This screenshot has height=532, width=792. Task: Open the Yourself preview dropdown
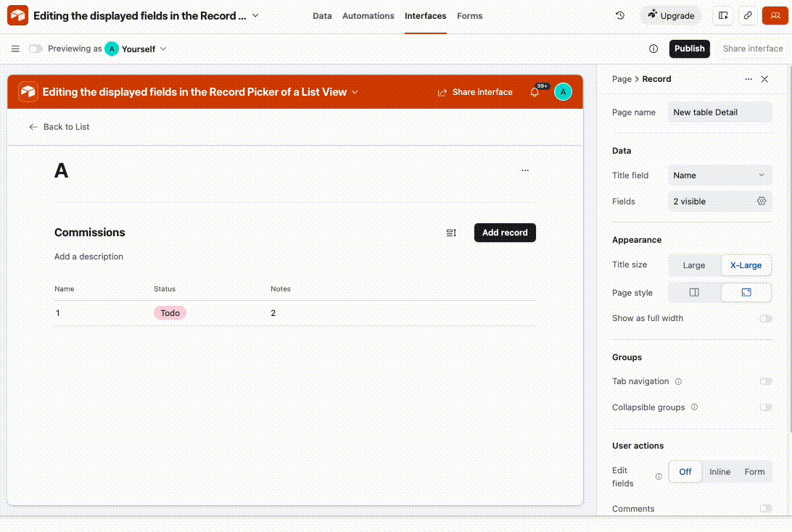163,49
